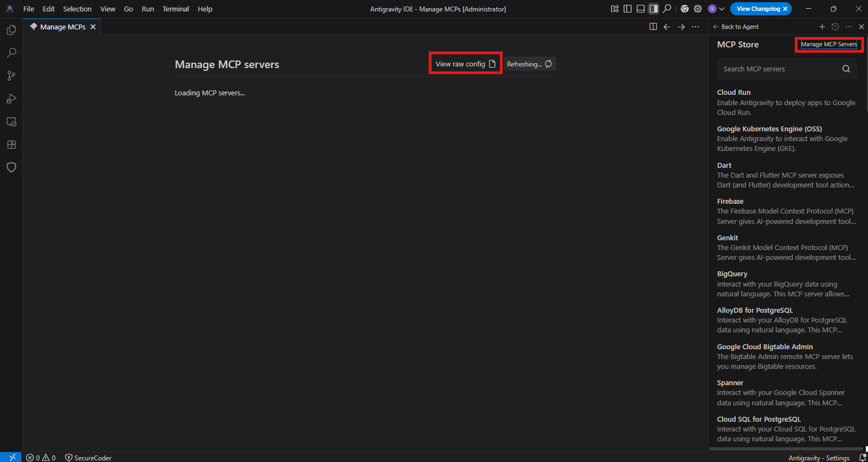This screenshot has width=868, height=462.
Task: Navigate back with the editor left arrow
Action: (x=667, y=27)
